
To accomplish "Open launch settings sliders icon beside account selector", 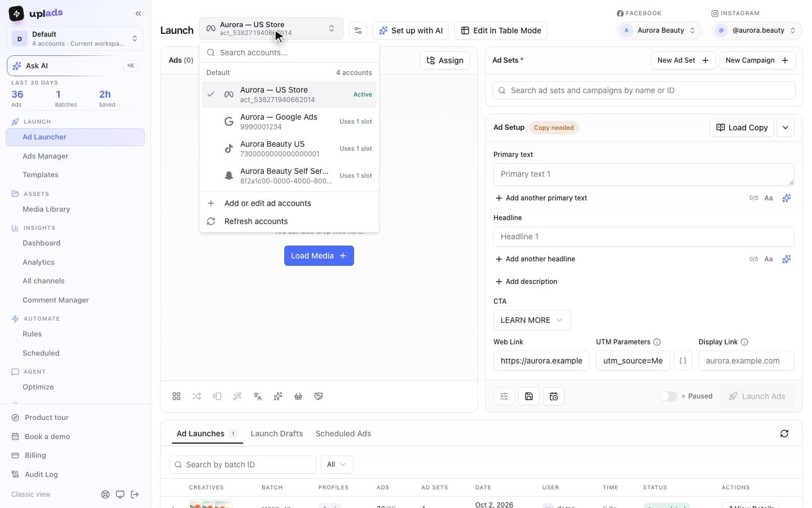I will [x=358, y=30].
